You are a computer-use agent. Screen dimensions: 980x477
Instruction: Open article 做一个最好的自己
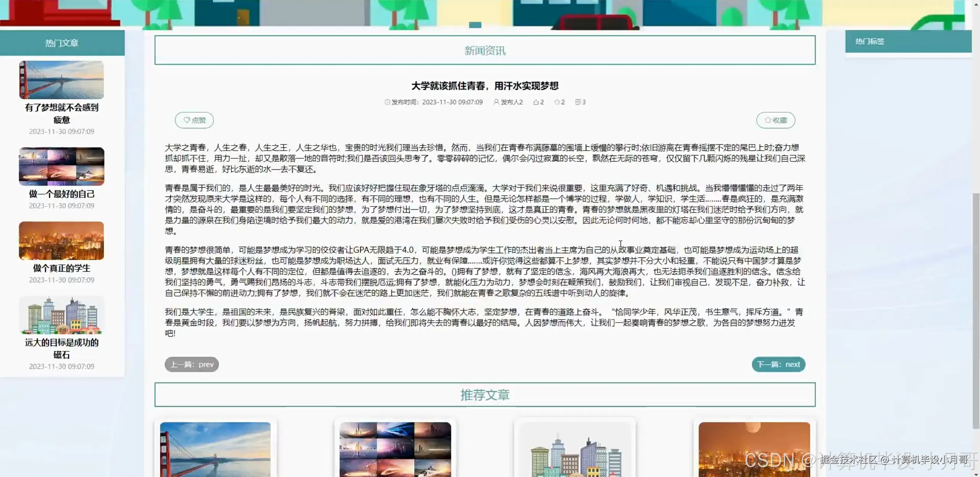coord(61,194)
